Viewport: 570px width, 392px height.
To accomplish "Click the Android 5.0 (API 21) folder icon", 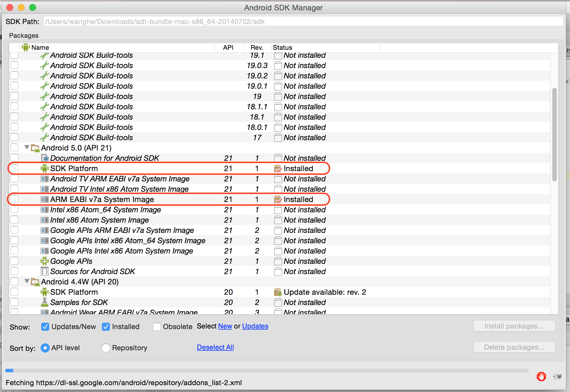I will 35,148.
